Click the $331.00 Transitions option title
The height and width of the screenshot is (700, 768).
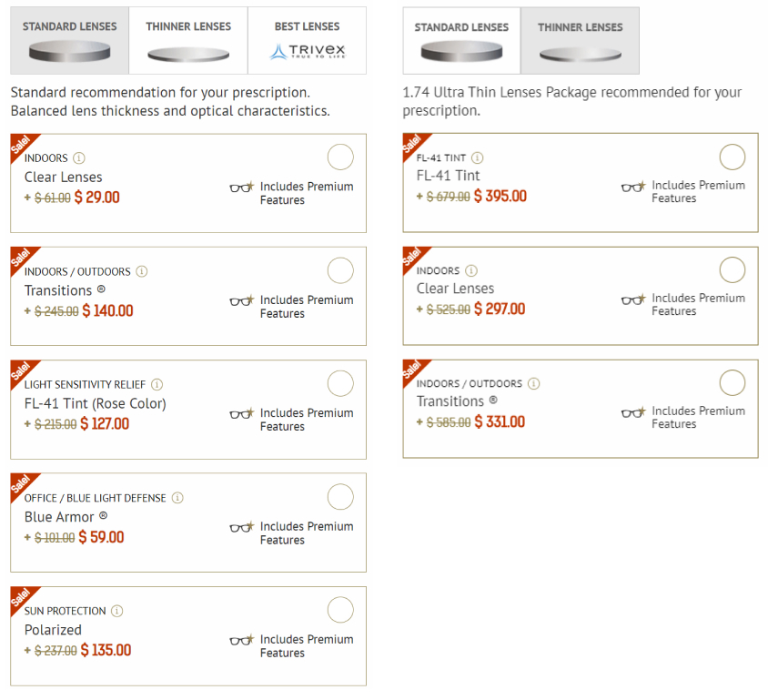click(x=457, y=401)
